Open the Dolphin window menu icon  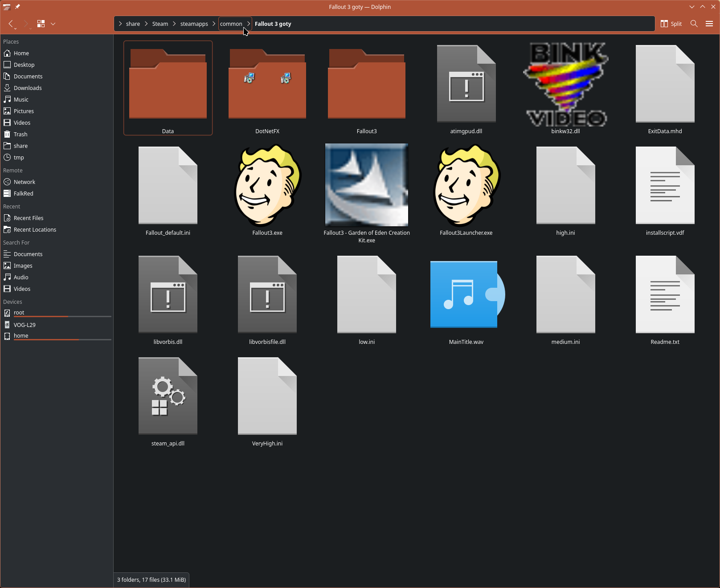pyautogui.click(x=7, y=7)
